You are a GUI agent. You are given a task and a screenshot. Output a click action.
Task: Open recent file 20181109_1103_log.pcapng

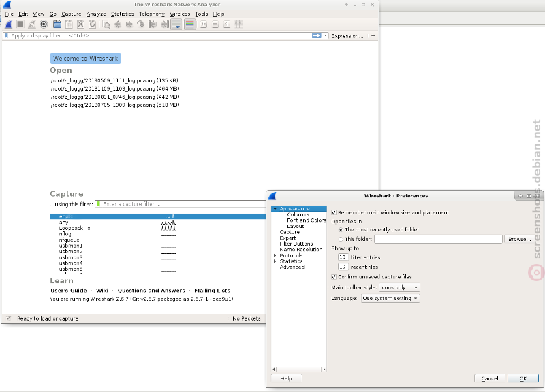[115, 88]
